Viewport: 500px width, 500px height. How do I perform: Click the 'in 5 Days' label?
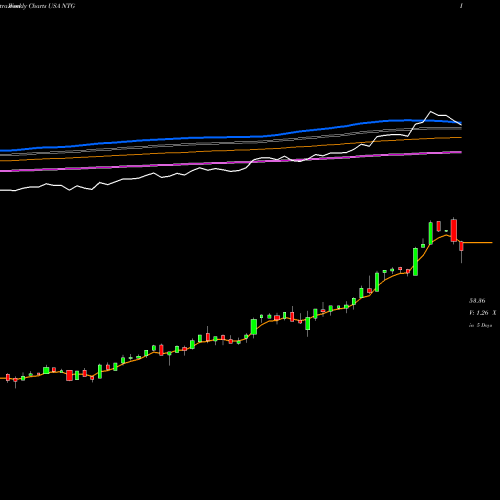(480, 325)
